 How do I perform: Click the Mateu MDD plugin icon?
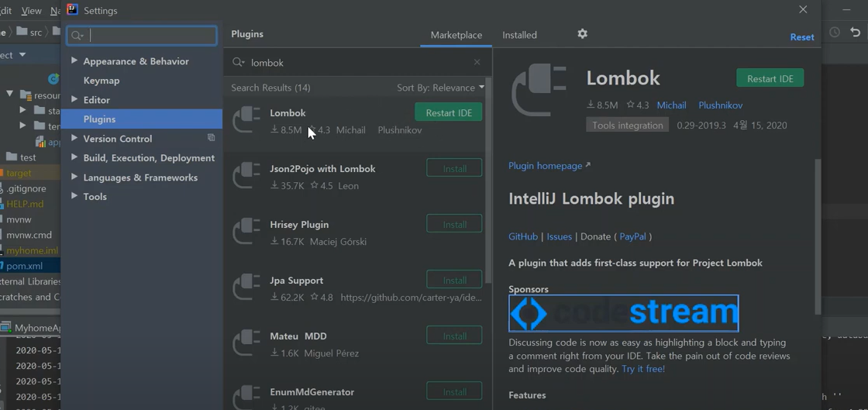246,343
